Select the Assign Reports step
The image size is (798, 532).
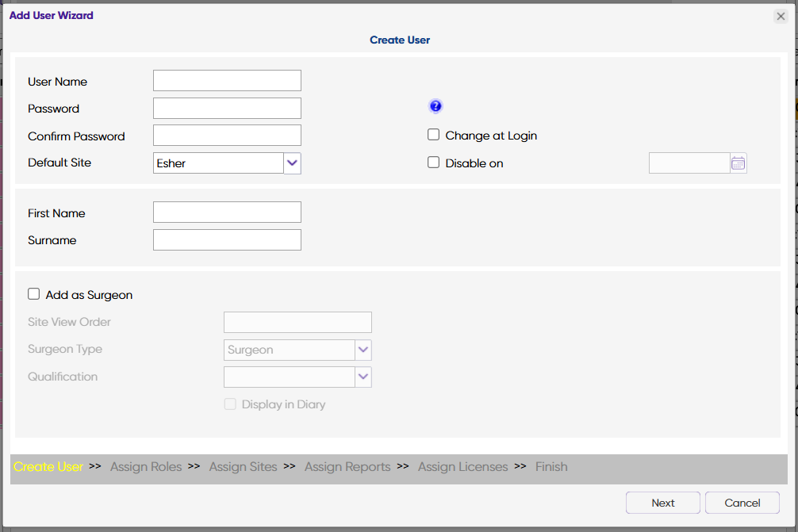tap(347, 467)
